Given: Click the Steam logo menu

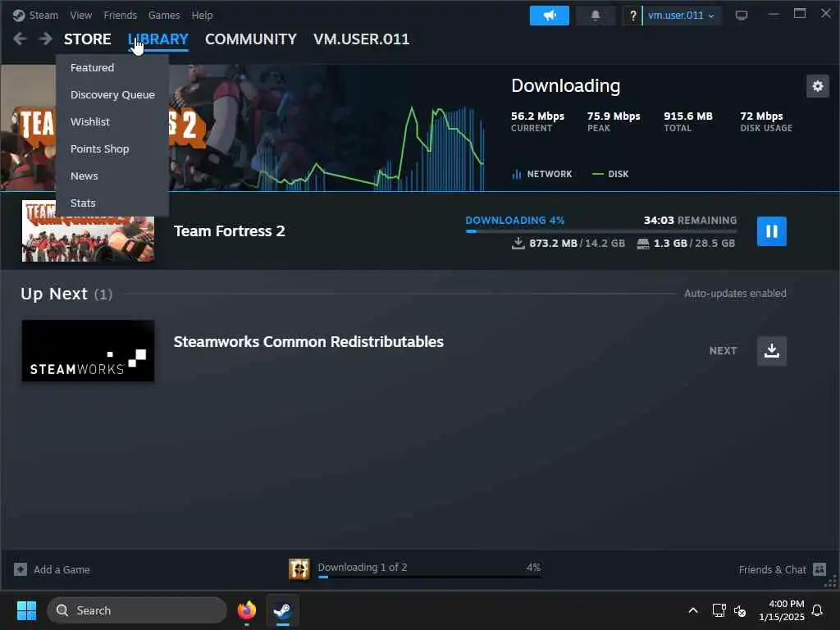Looking at the screenshot, I should pyautogui.click(x=35, y=15).
